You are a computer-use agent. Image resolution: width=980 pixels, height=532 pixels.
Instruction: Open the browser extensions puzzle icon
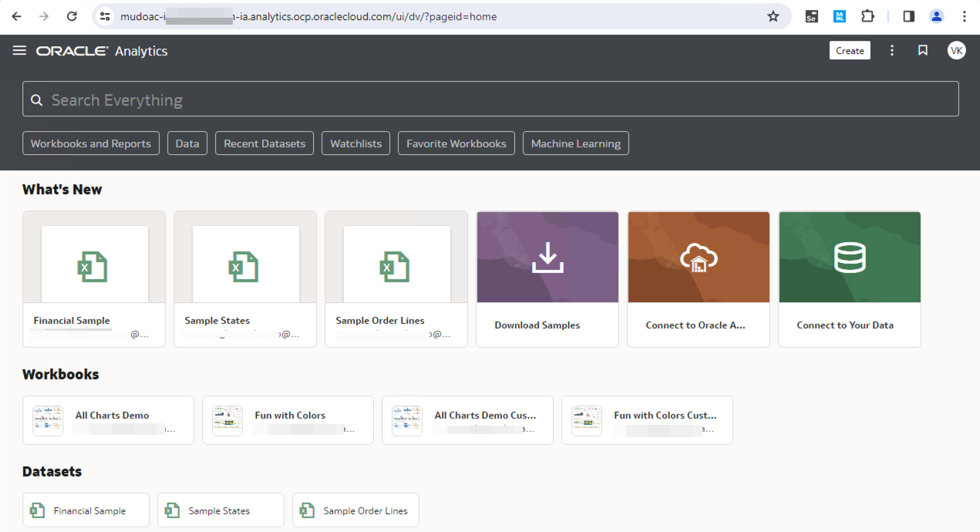pos(867,16)
